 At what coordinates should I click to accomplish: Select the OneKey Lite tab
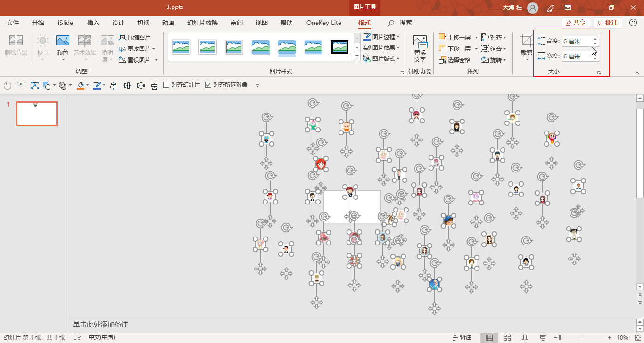[x=324, y=23]
